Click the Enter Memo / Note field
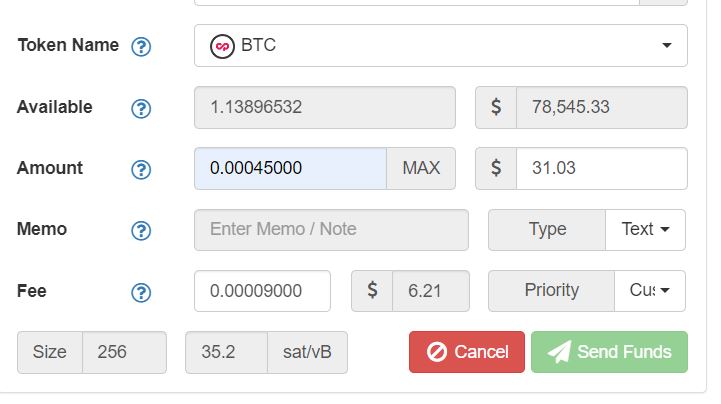 (332, 230)
